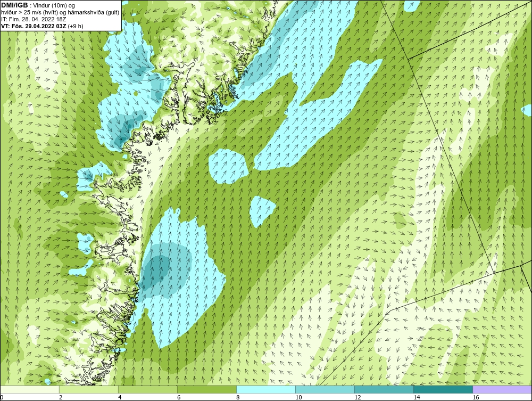This screenshot has height=401, width=532.
Task: Click the legend tick label '8'
Action: pyautogui.click(x=238, y=397)
